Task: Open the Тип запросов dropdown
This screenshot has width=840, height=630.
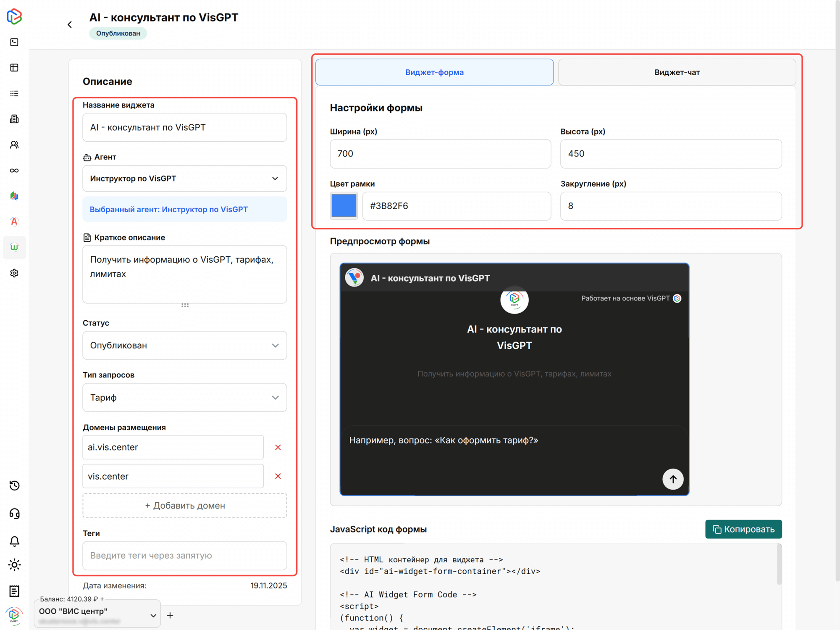Action: pos(184,398)
